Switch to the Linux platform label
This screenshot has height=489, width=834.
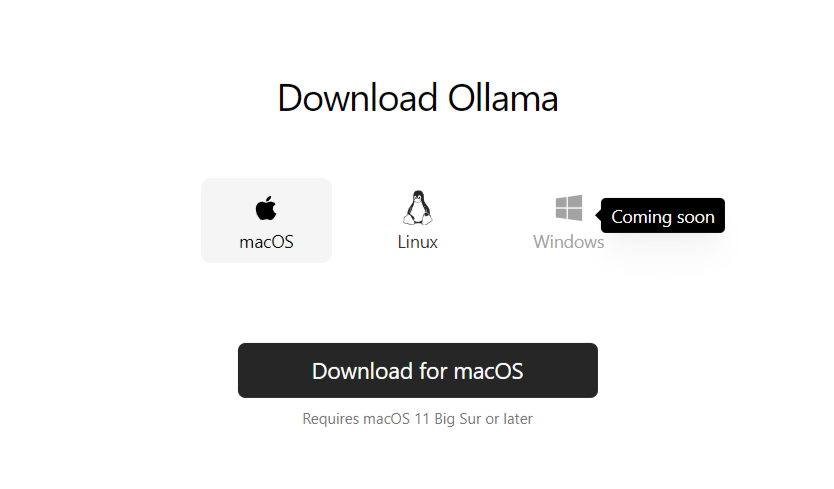click(418, 242)
